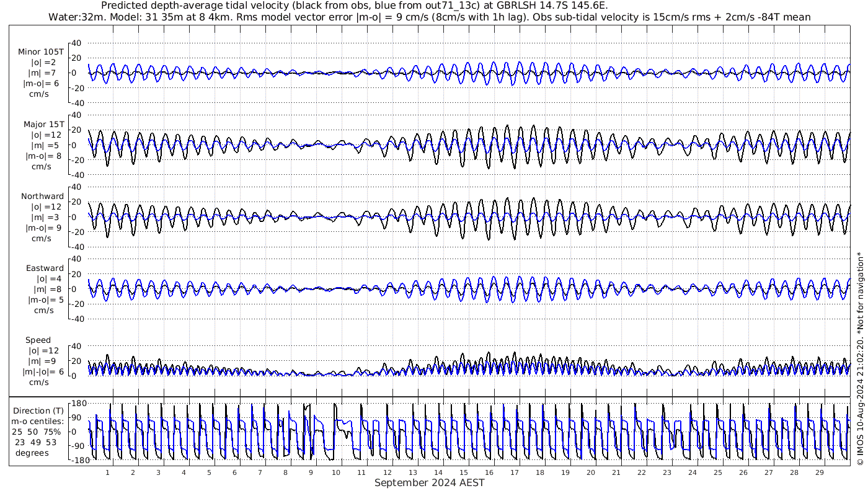
Task: Click the '25 50 75%' centile header
Action: (x=36, y=432)
